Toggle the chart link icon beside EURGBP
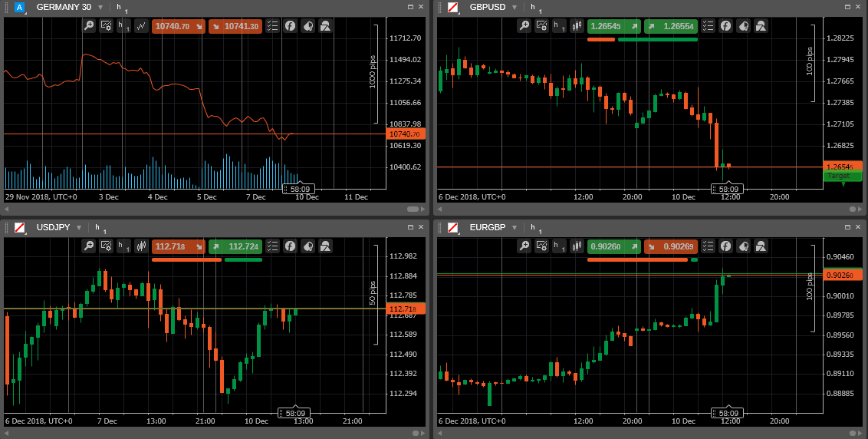Viewport: 868px width, 439px height. [453, 227]
